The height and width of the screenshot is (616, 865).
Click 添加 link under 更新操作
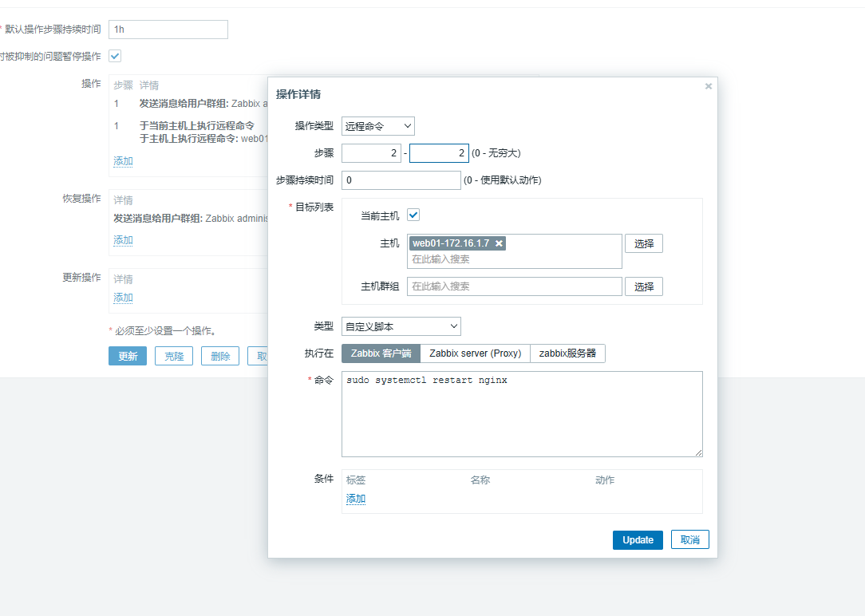[x=123, y=298]
